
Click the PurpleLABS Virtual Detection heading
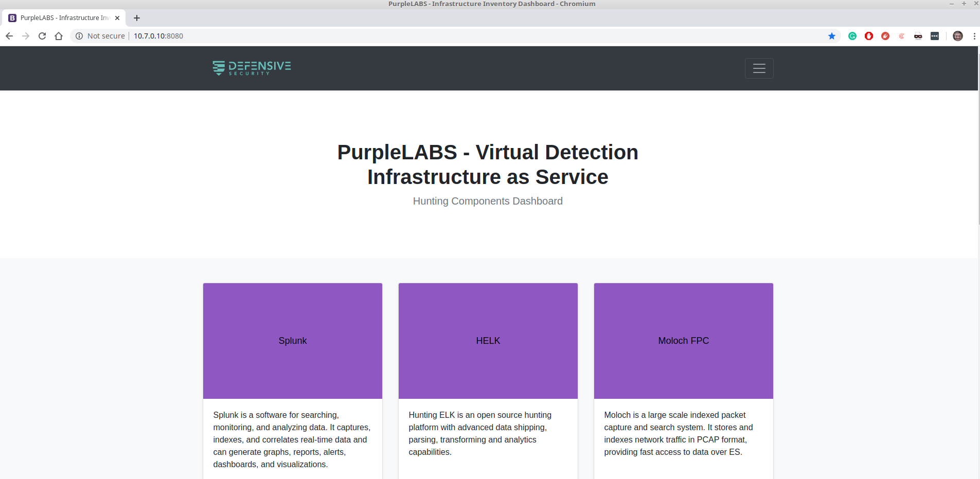(488, 164)
